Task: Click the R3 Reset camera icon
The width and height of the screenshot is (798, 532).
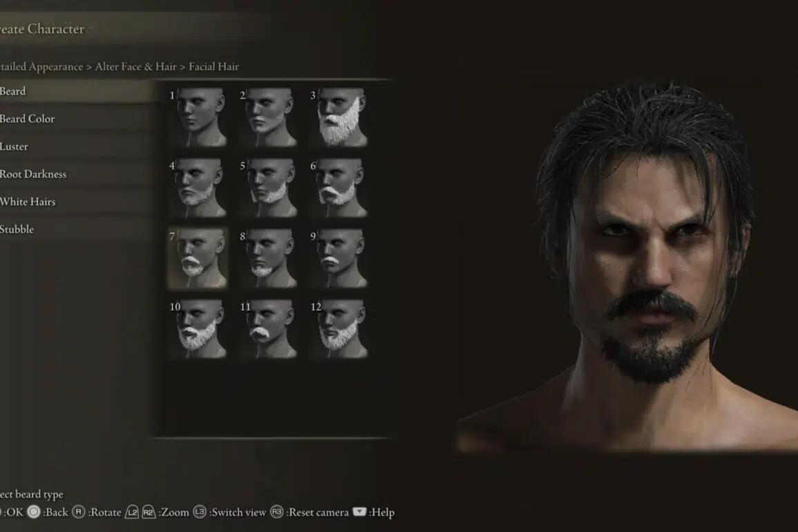Action: pos(276,512)
